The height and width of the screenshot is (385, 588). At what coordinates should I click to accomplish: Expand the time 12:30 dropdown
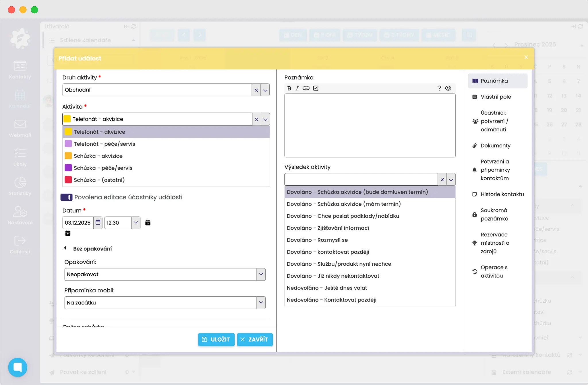point(136,223)
